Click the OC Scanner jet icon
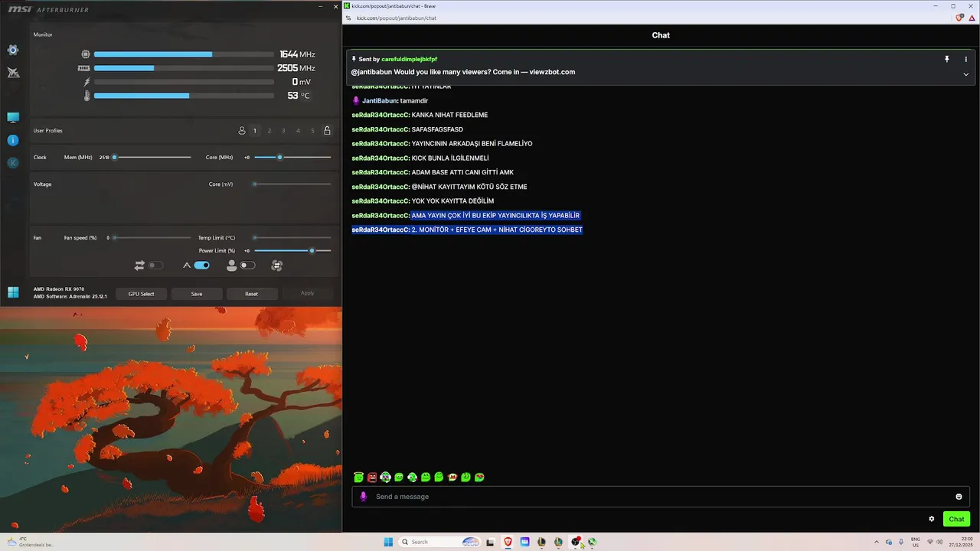This screenshot has height=551, width=980. click(13, 73)
